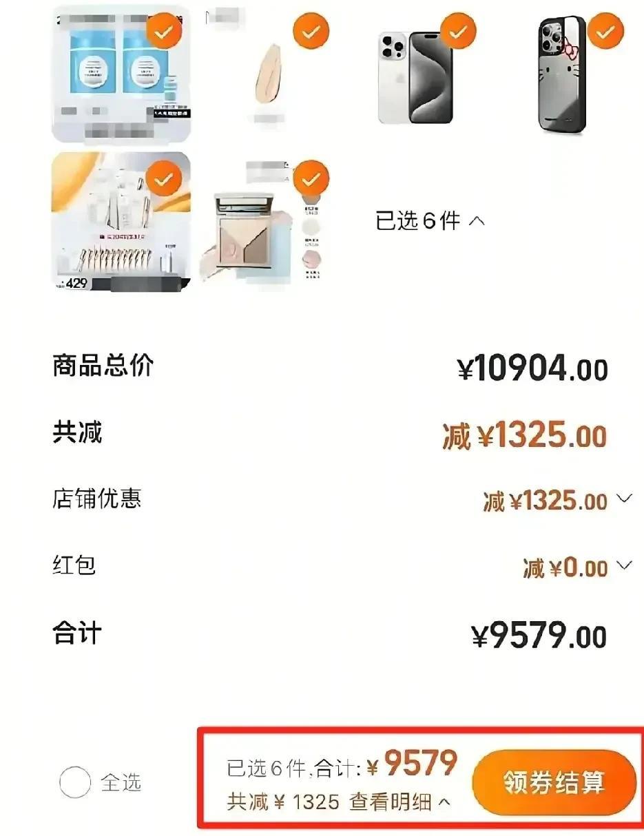Uncheck the eyeshadow palette item checkmark
This screenshot has height=836, width=644.
click(311, 179)
